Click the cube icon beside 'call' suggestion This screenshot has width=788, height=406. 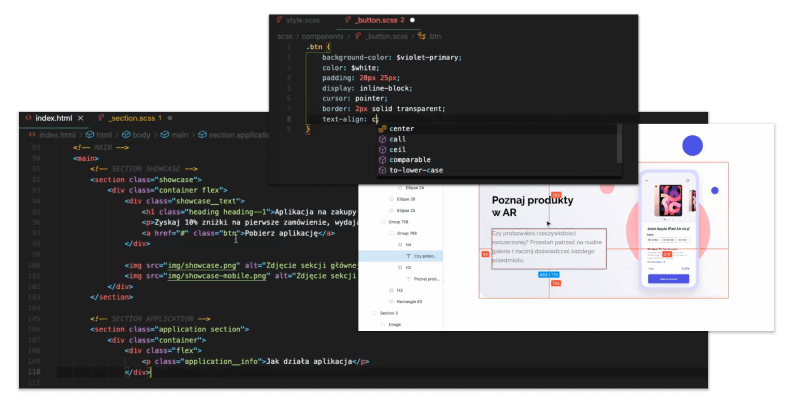coord(382,139)
